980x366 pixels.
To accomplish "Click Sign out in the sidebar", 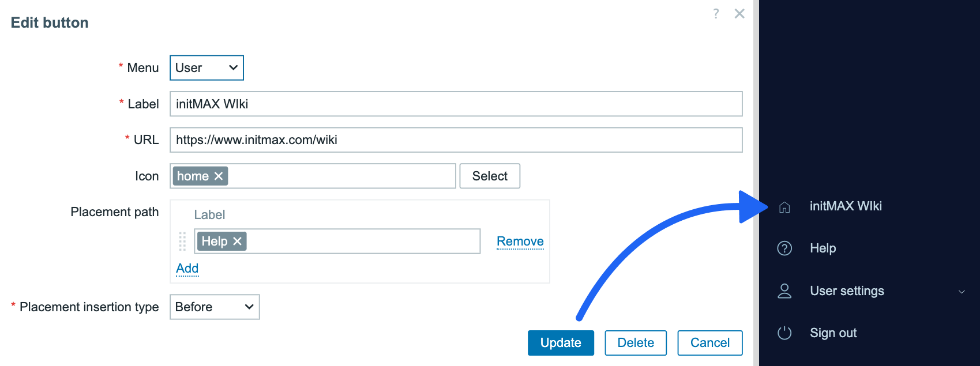I will click(833, 333).
